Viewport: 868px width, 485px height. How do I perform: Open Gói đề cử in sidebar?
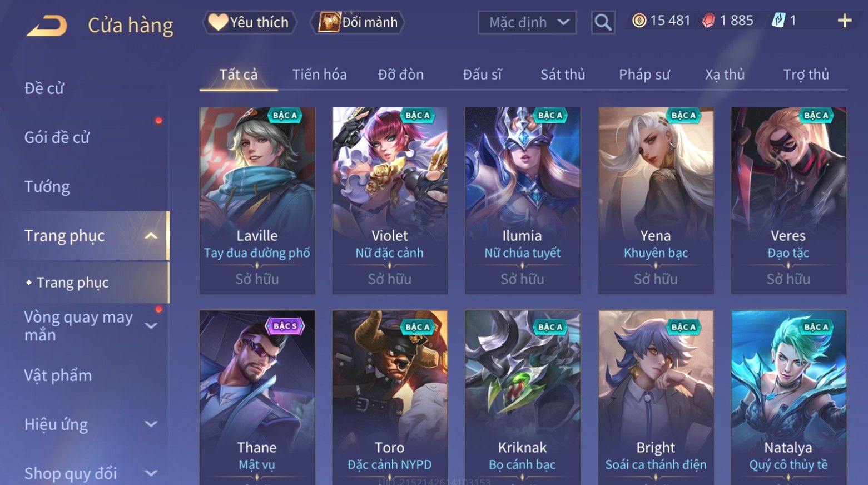[x=57, y=137]
